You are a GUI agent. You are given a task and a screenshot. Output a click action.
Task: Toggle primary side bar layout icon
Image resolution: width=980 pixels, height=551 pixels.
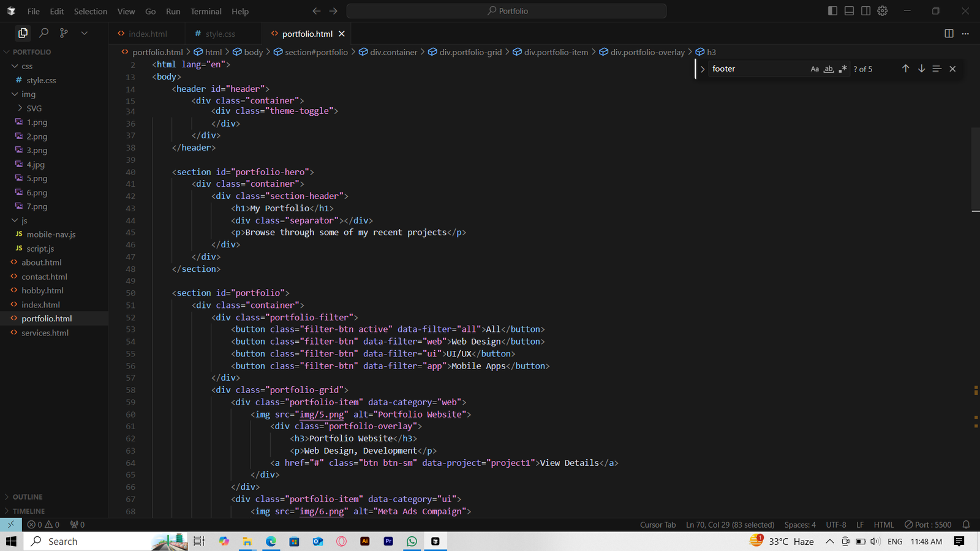[832, 11]
